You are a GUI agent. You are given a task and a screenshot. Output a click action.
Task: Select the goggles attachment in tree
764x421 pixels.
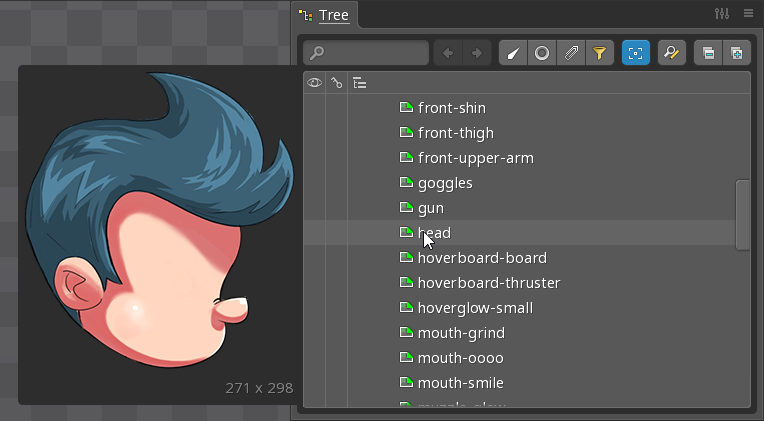click(445, 183)
